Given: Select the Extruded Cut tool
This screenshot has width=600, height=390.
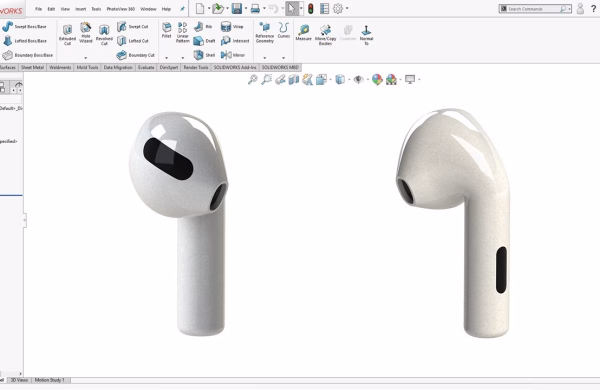Looking at the screenshot, I should 67,35.
